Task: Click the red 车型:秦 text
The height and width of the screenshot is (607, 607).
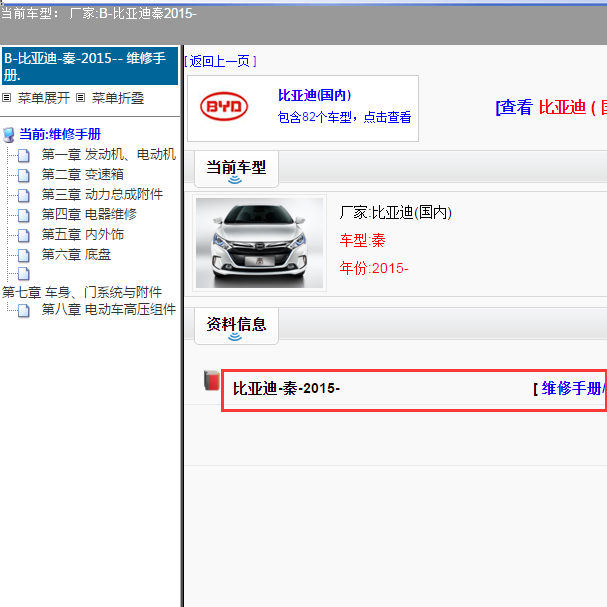Action: click(362, 240)
